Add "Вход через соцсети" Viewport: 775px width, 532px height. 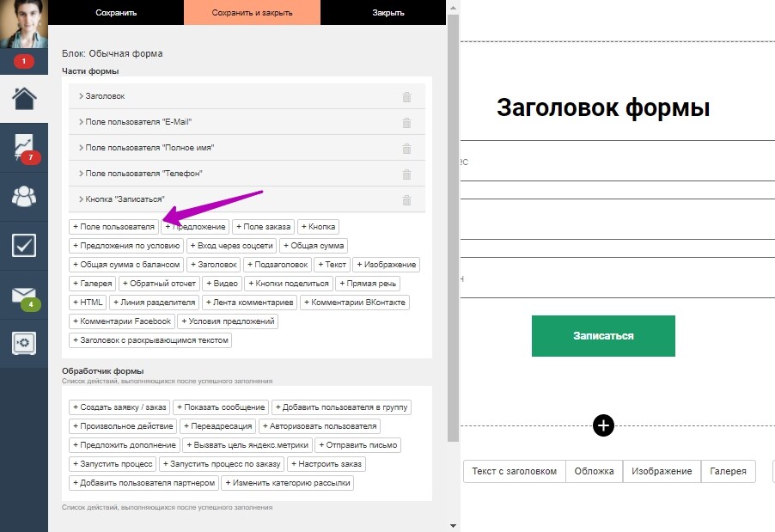231,245
